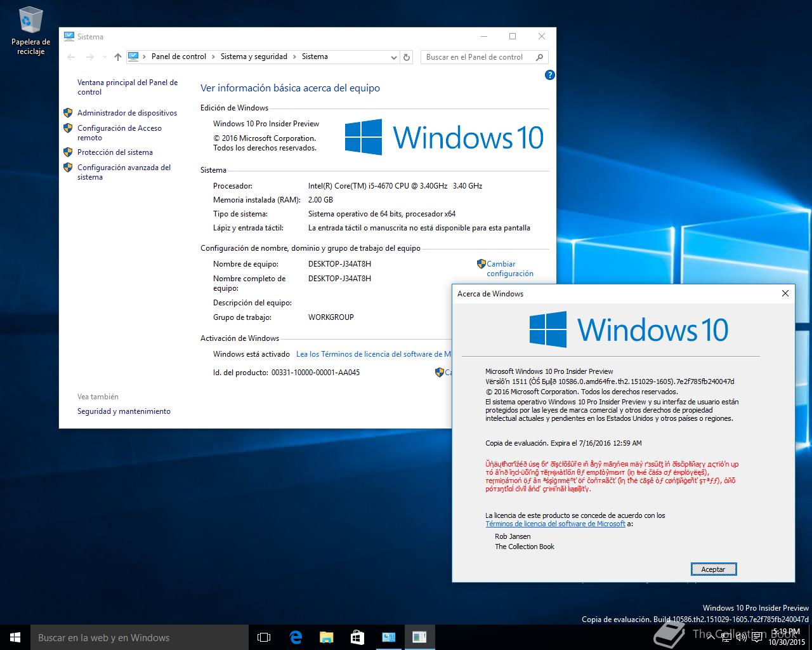812x650 pixels.
Task: Click shield icon beside Configuración de Acceso remoto
Action: (68, 128)
